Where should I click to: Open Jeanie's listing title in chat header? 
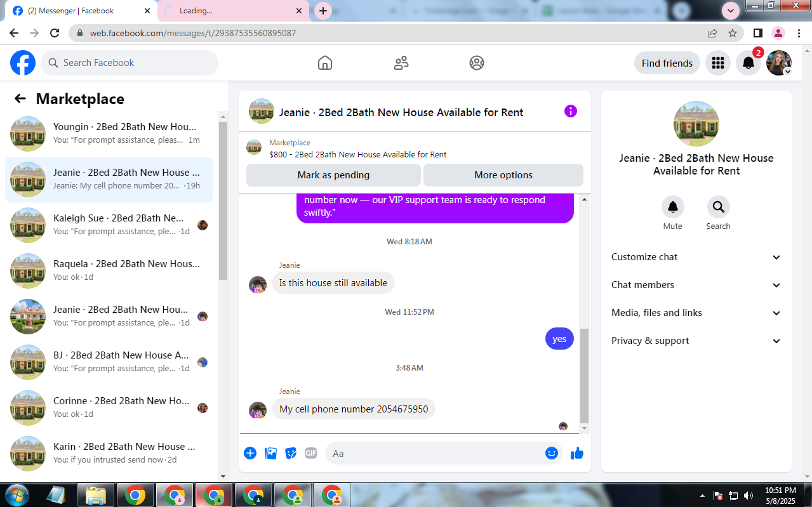tap(401, 112)
